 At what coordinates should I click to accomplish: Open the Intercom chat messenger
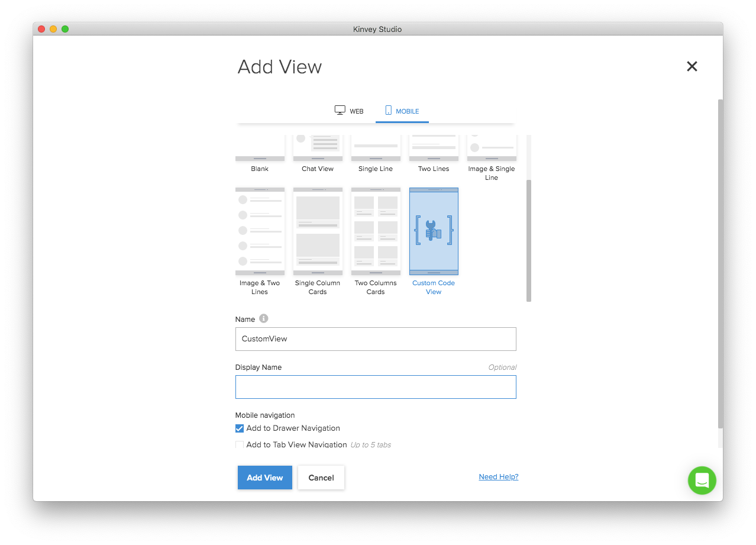[702, 480]
